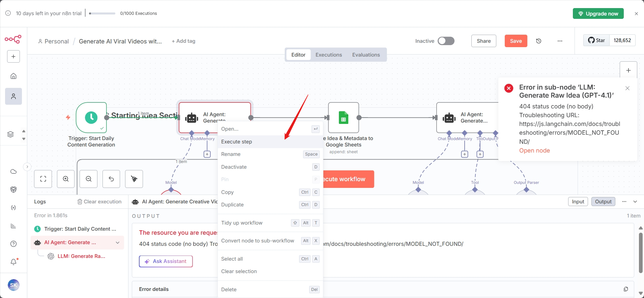Choose Duplicate in context menu
The width and height of the screenshot is (644, 298).
click(x=270, y=205)
